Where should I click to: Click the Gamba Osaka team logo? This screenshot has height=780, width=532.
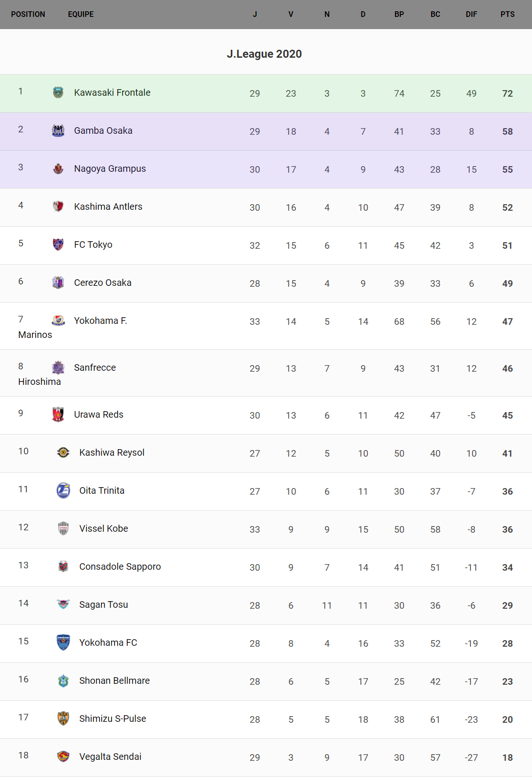(x=58, y=130)
